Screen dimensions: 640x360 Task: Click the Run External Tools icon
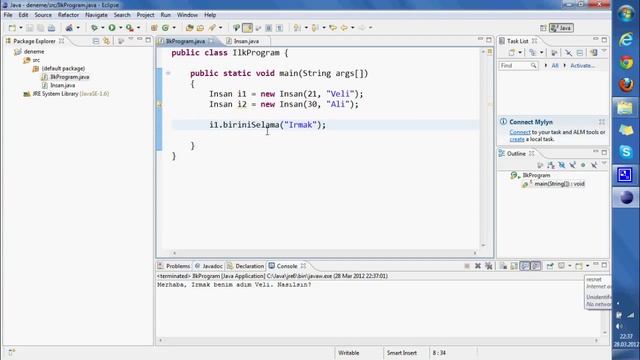[x=130, y=28]
